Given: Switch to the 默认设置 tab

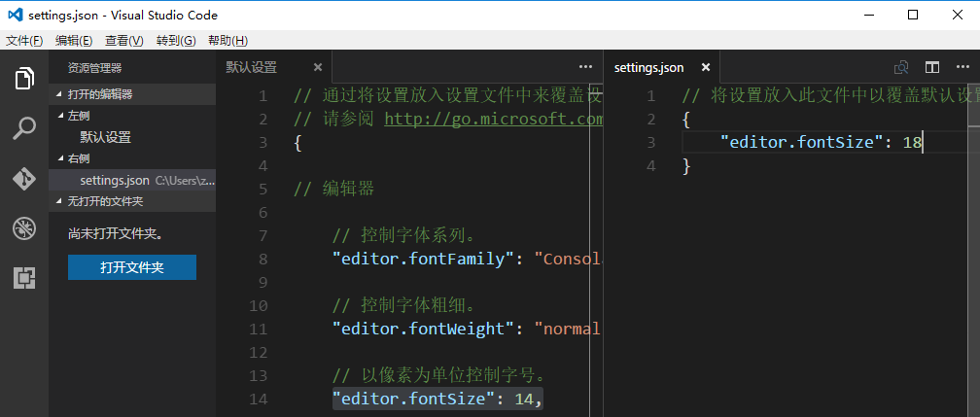Looking at the screenshot, I should [x=252, y=68].
